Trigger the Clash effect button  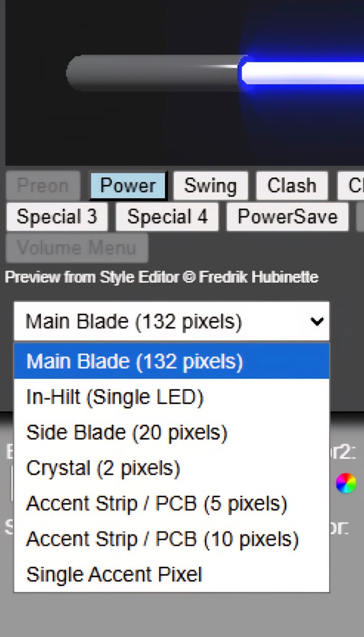click(x=292, y=186)
